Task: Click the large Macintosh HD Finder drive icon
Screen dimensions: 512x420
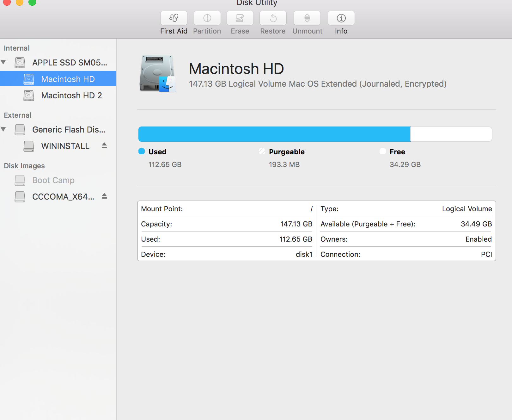Action: 158,73
